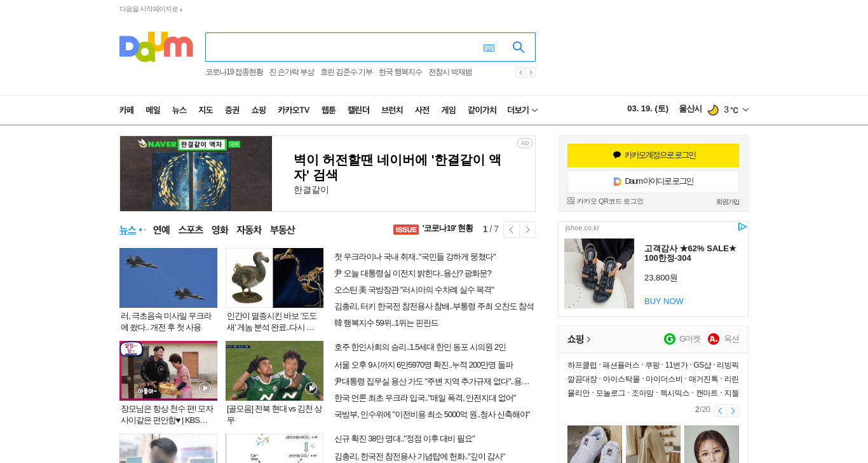Set Daum as start page link
The width and height of the screenshot is (868, 463).
click(151, 9)
